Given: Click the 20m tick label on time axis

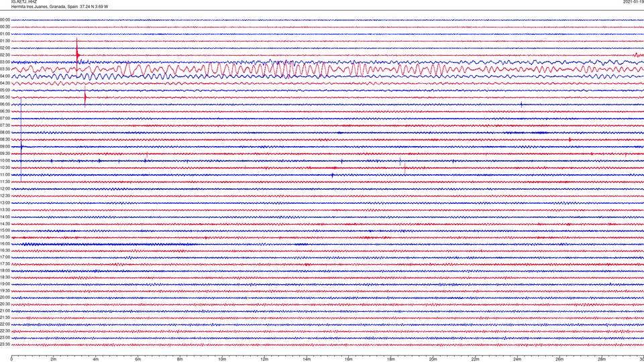Looking at the screenshot, I should click(x=433, y=359).
